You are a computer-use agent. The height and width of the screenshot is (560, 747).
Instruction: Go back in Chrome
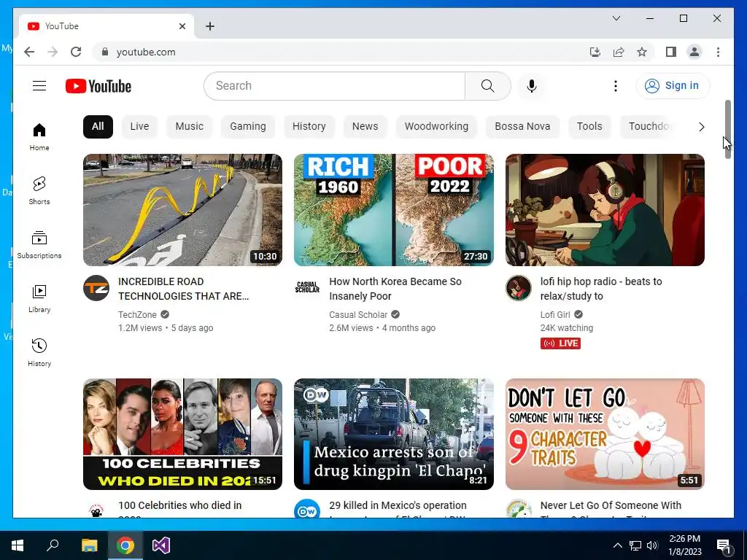click(29, 52)
